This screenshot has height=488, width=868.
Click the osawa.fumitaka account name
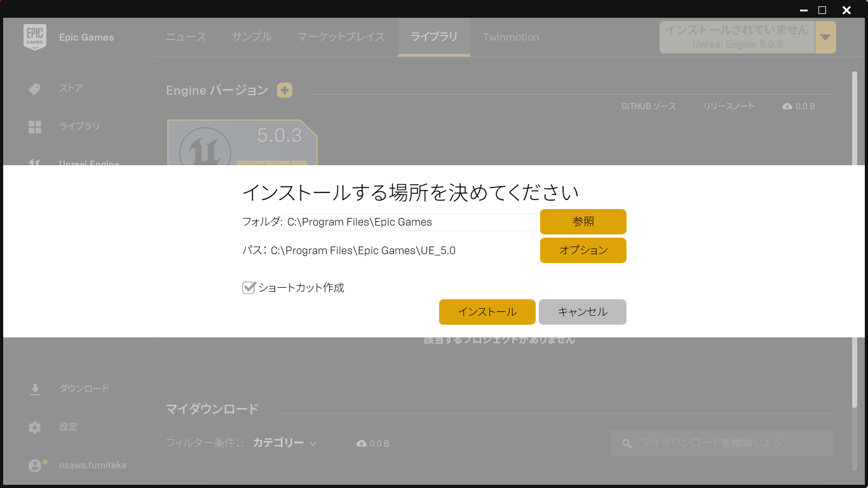(93, 465)
